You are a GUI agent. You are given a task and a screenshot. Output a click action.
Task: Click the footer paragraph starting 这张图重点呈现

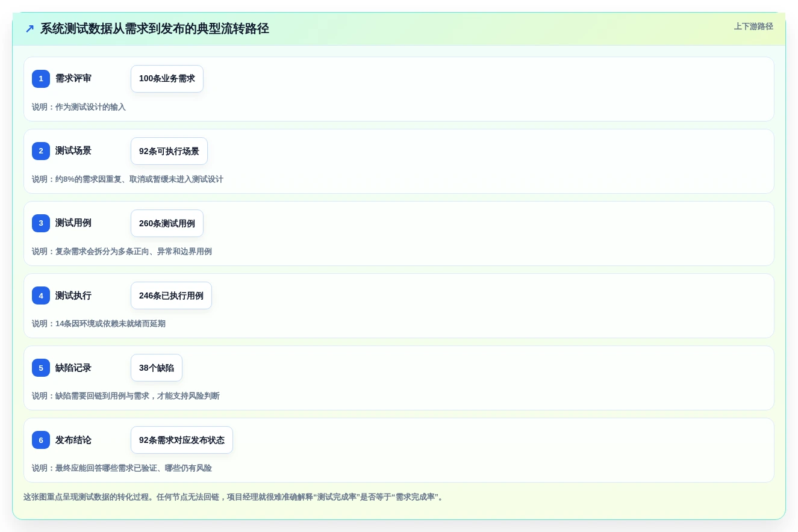pos(234,497)
